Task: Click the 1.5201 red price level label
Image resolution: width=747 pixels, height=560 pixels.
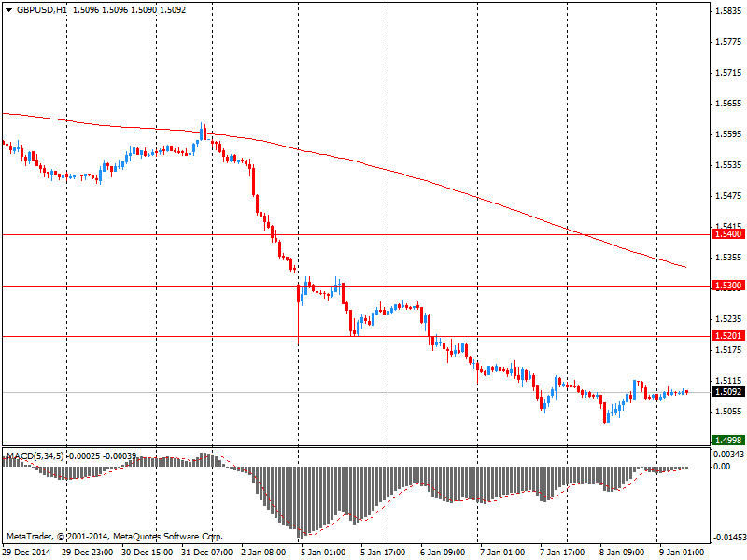Action: (728, 336)
